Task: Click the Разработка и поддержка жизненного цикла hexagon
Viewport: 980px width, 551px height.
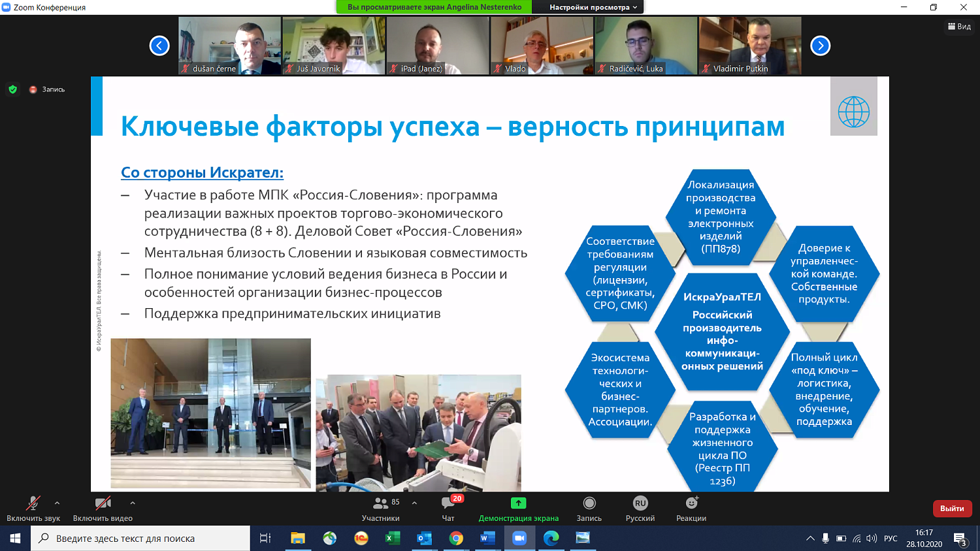Action: click(722, 448)
